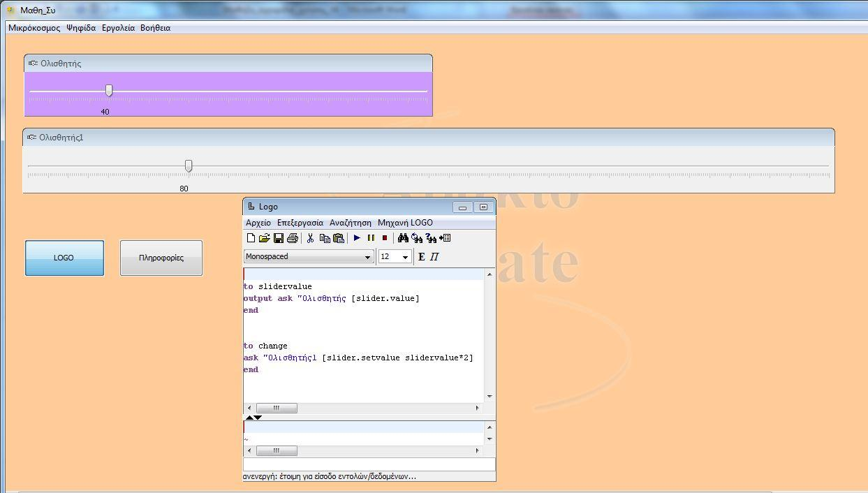Click the status text 'ανενεργή: έτοιμη'
The width and height of the screenshot is (868, 493).
pos(330,476)
